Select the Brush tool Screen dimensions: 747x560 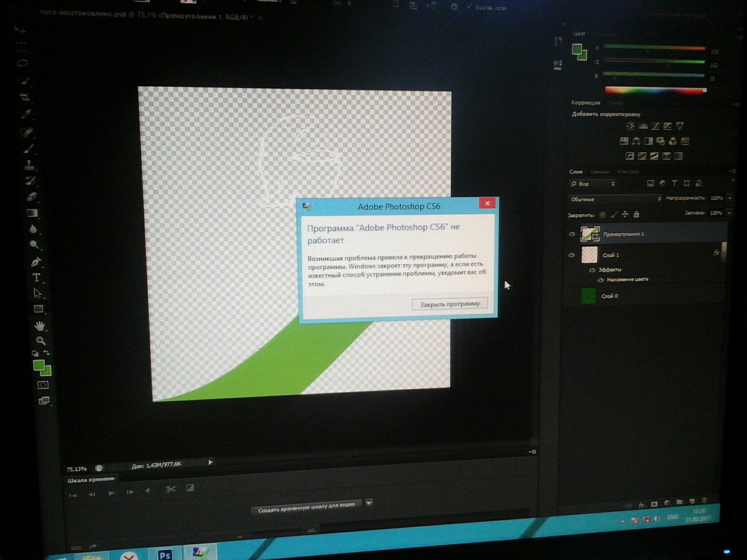click(28, 148)
